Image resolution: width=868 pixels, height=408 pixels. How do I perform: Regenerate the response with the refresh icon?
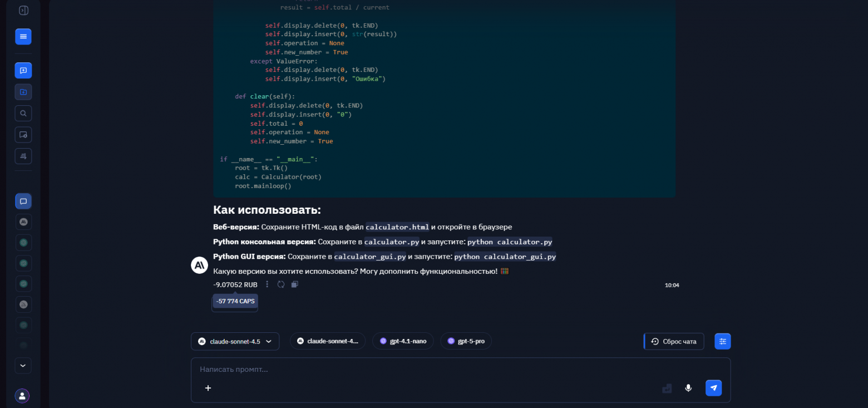pos(281,284)
